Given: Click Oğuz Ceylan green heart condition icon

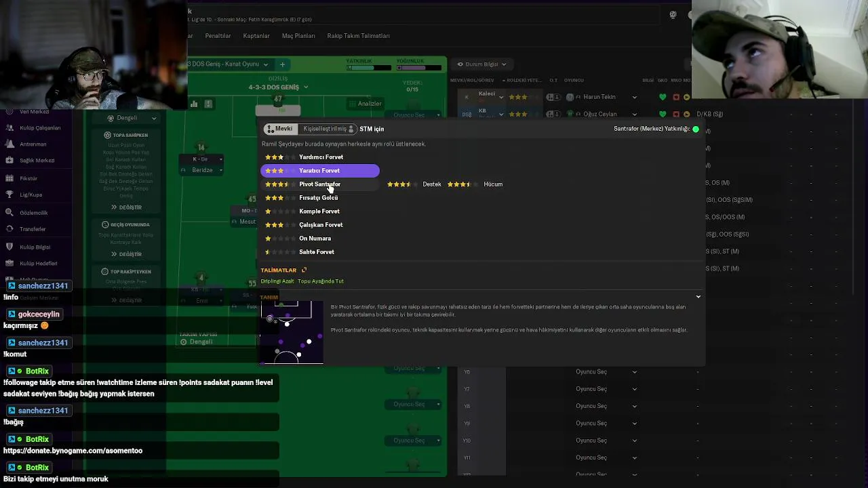Looking at the screenshot, I should 663,115.
